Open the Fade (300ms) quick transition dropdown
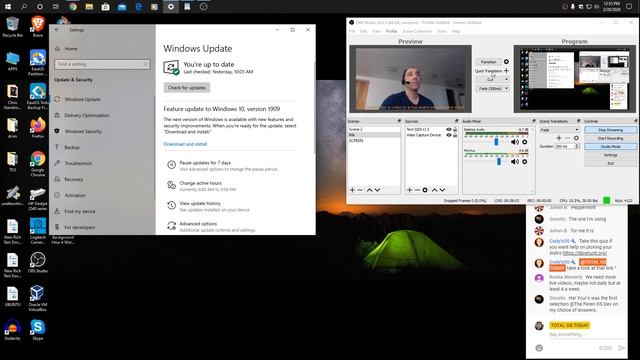640x360 pixels. 492,89
